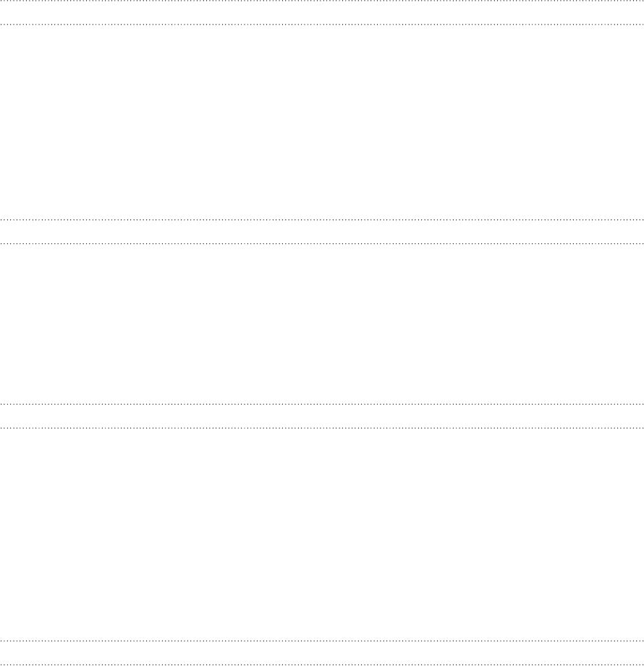Click the second dotted line from top

[322, 25]
